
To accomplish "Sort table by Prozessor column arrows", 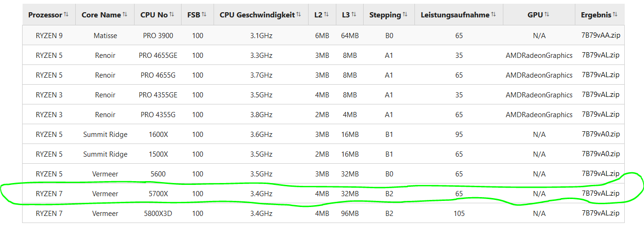I will 66,15.
